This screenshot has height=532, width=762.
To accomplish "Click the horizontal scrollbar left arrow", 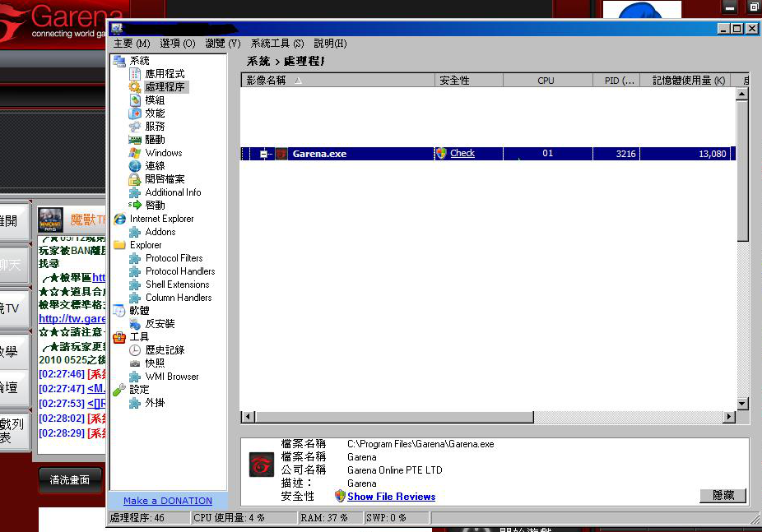I will pos(249,417).
